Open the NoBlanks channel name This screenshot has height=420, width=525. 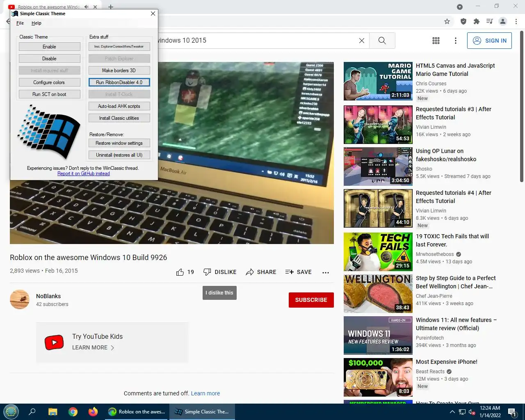coord(48,296)
